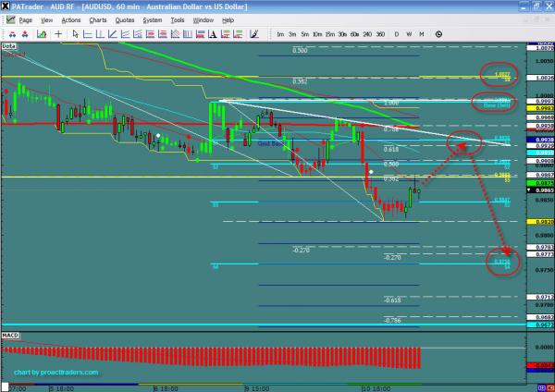Switch chart to 60m timeframe
Screen dimensions: 555x392
point(354,33)
